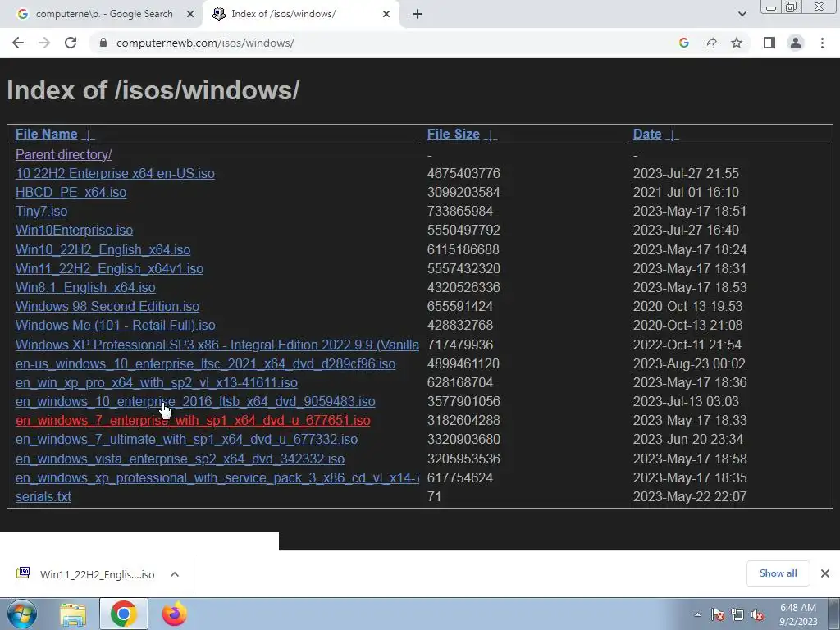
Task: Download Win8.1_English_x64.iso
Action: [x=85, y=287]
